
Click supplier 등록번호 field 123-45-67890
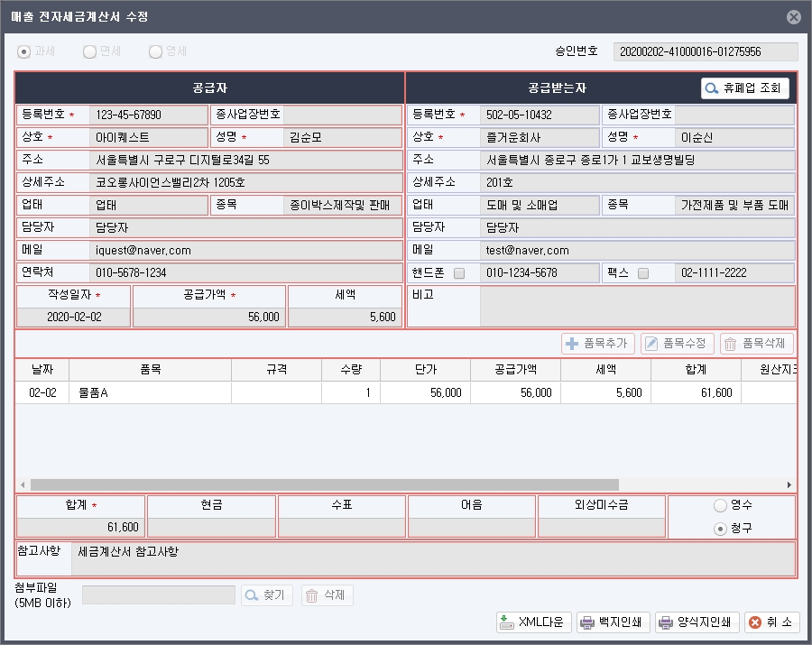[149, 115]
